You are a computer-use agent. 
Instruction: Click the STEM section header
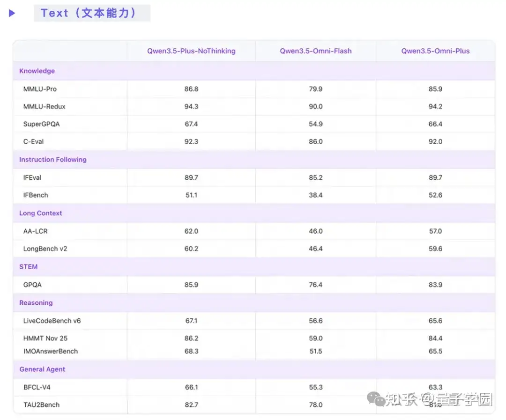point(29,267)
